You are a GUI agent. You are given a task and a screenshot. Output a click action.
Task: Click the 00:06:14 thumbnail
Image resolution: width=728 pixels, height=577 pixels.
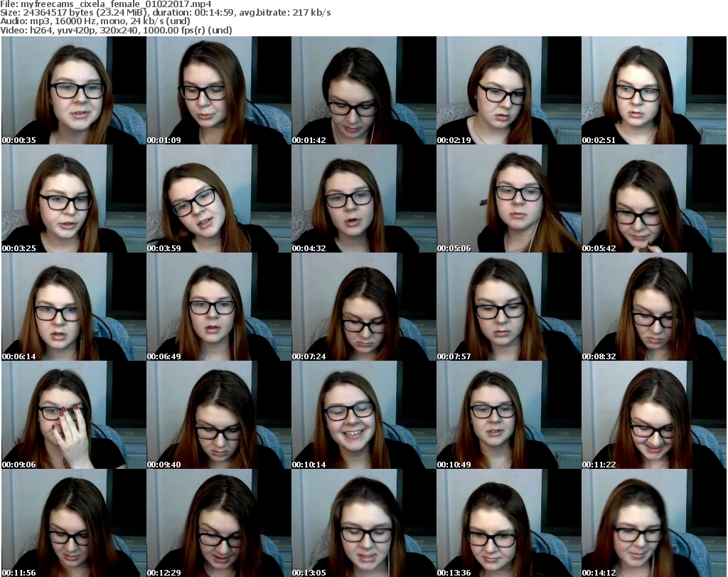click(74, 307)
